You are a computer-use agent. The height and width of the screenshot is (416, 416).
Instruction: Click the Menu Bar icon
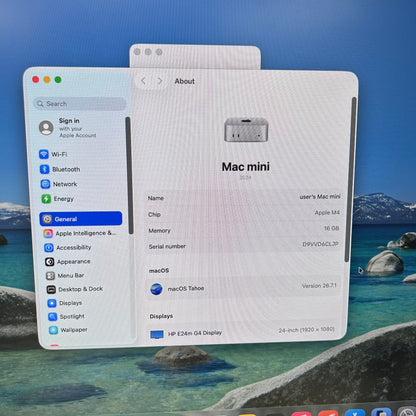coord(50,276)
